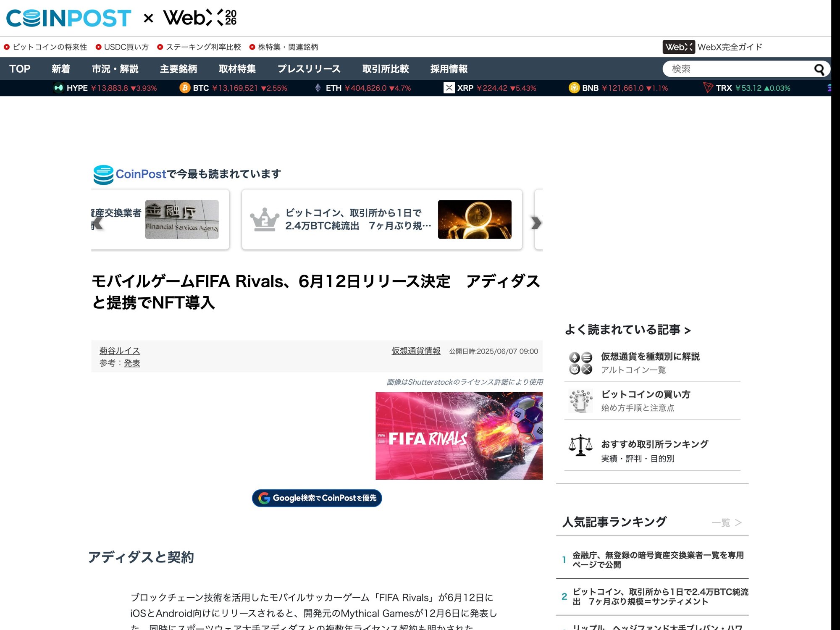Image resolution: width=840 pixels, height=630 pixels.
Task: Click the BTC price ¥13,169,521
Action: click(235, 88)
